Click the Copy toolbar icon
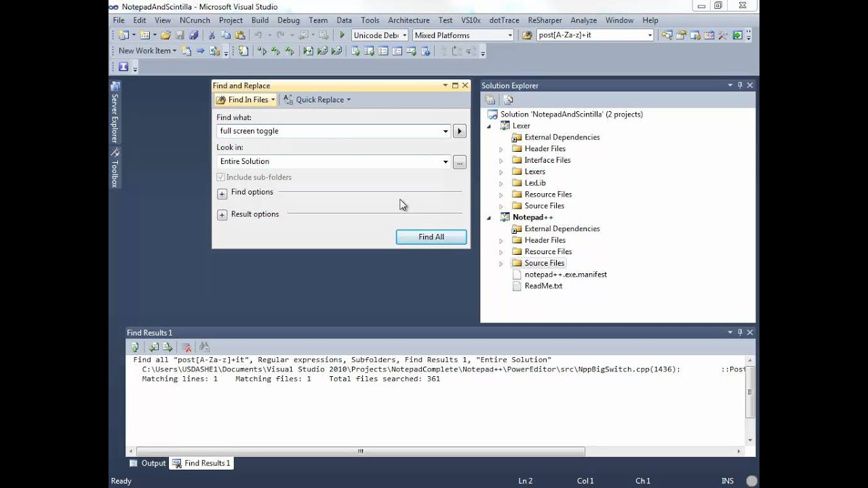Image resolution: width=868 pixels, height=488 pixels. coord(226,35)
